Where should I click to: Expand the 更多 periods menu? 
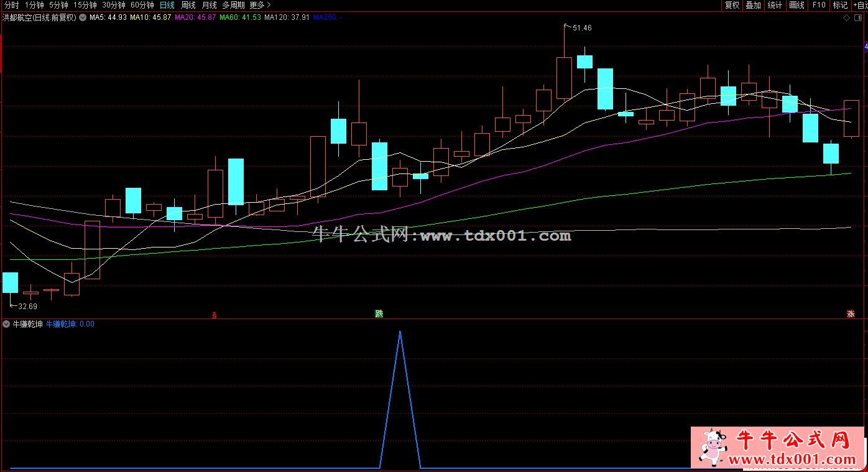(260, 5)
